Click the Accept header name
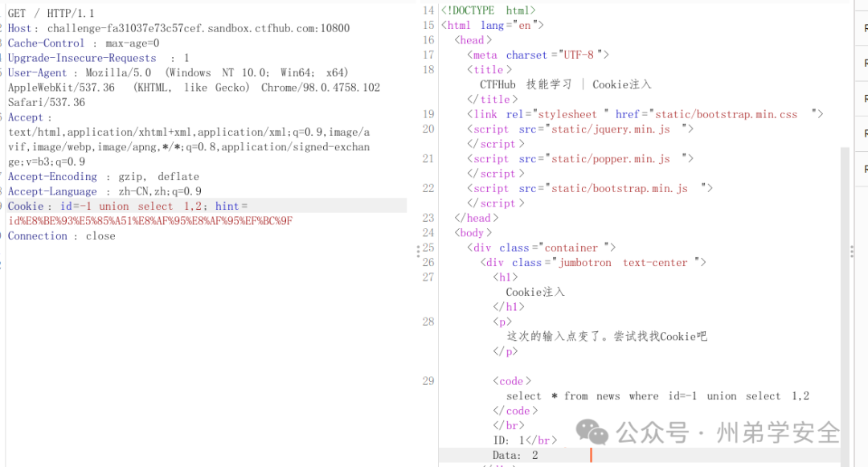 (26, 117)
